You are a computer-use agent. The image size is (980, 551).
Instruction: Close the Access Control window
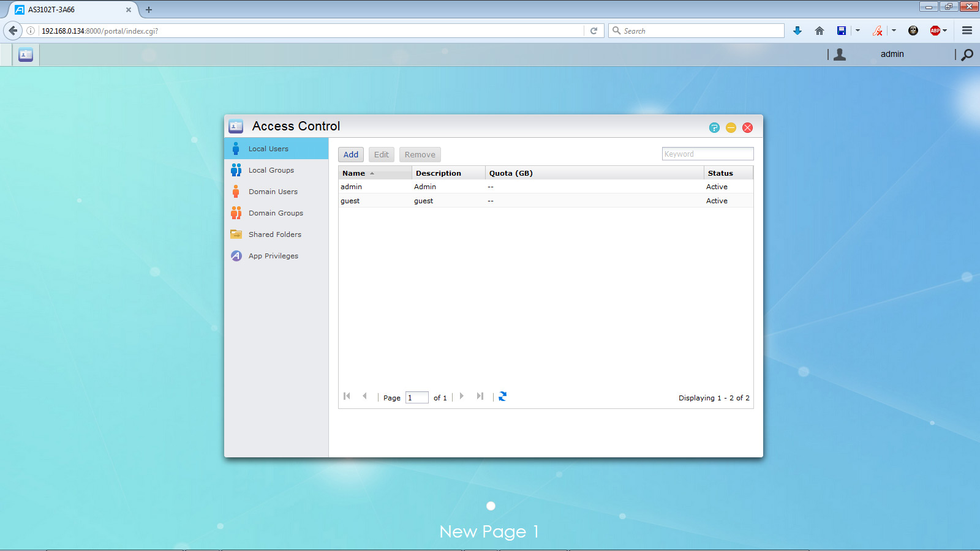[x=747, y=127]
